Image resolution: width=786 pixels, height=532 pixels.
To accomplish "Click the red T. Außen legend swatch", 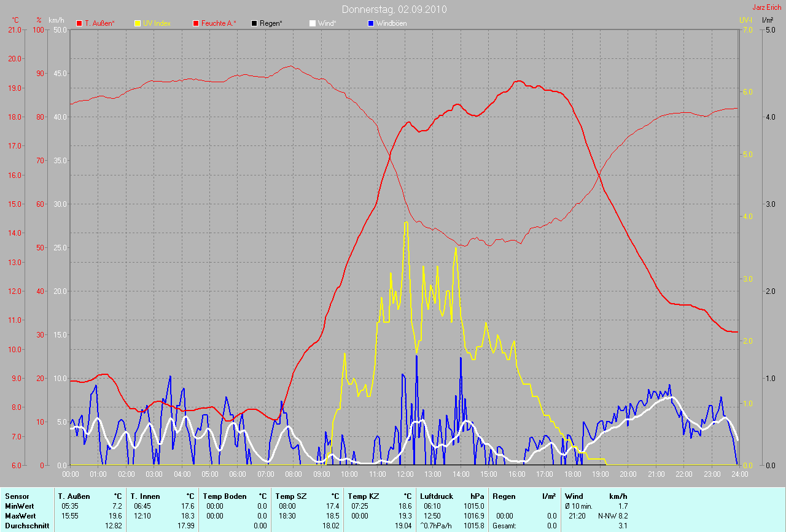I will coord(79,23).
